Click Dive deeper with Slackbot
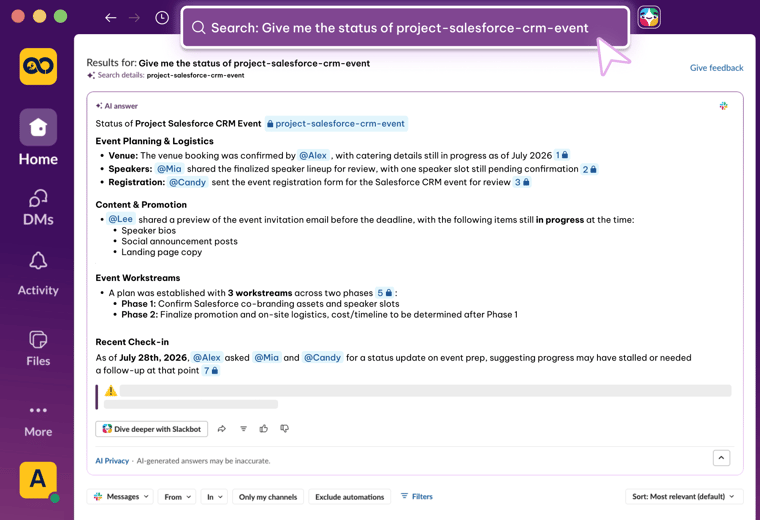 click(152, 429)
